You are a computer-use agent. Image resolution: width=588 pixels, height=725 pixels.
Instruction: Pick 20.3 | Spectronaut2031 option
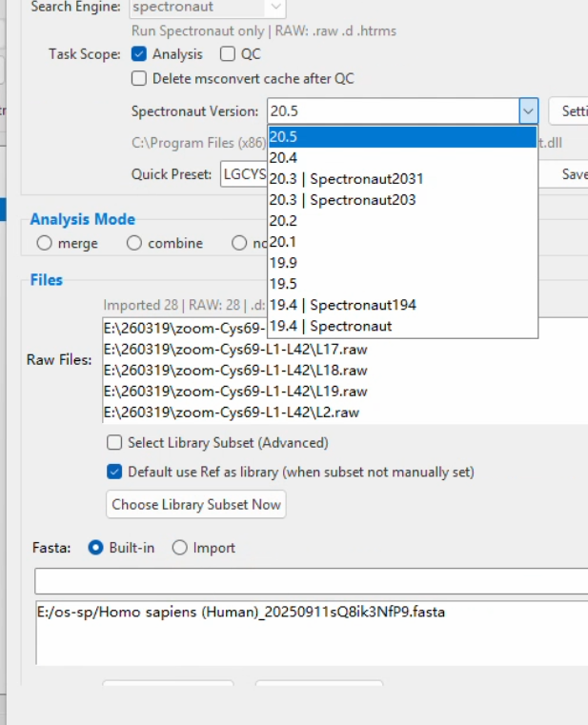coord(402,179)
